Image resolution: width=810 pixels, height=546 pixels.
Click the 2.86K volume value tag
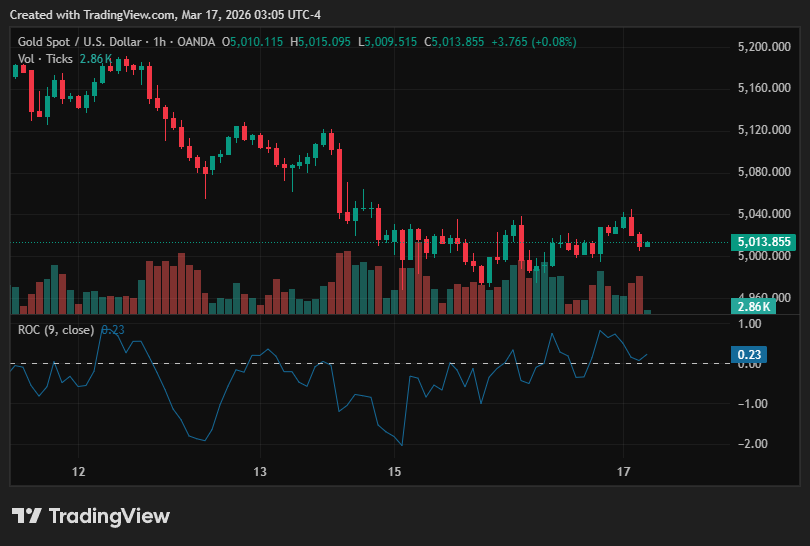753,306
